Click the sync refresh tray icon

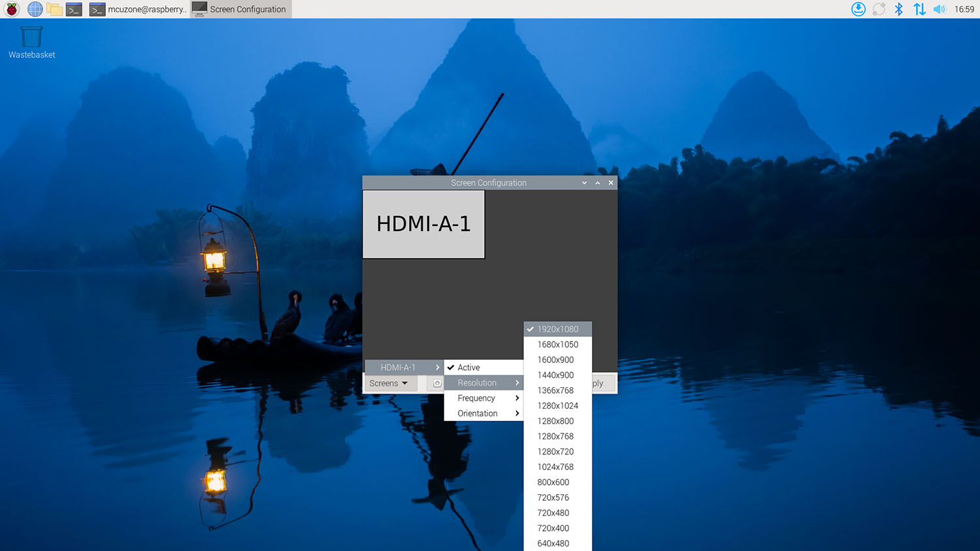point(879,9)
